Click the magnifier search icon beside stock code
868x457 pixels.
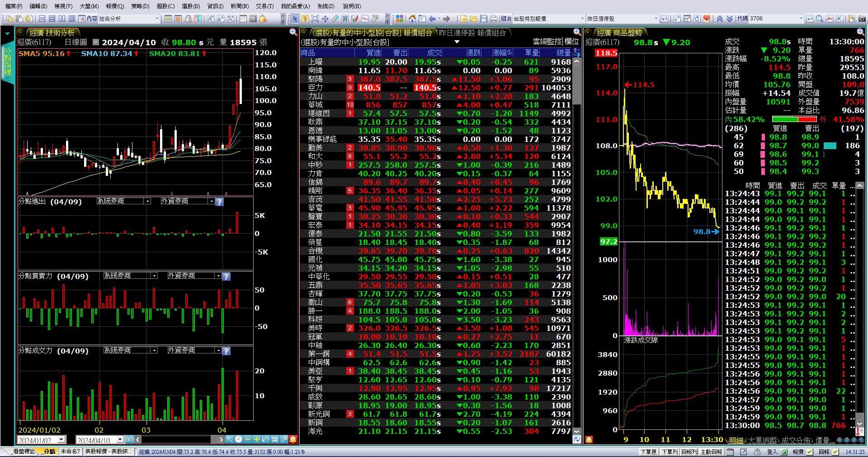tap(819, 19)
